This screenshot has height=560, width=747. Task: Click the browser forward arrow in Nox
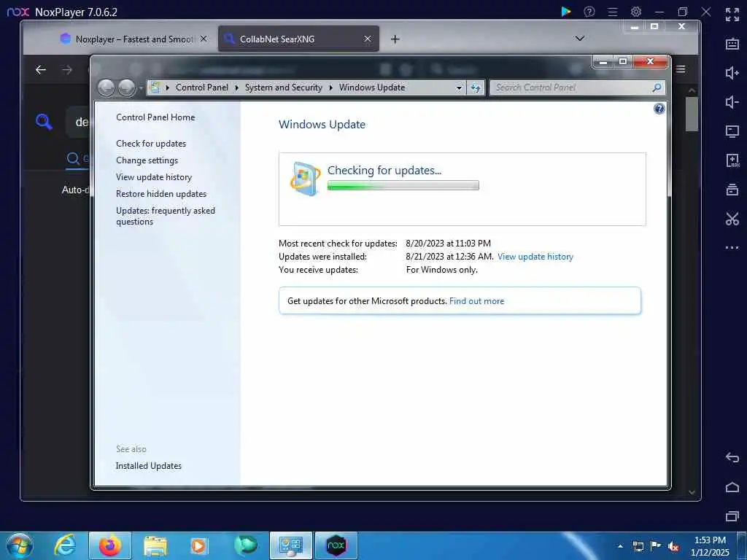pos(67,70)
